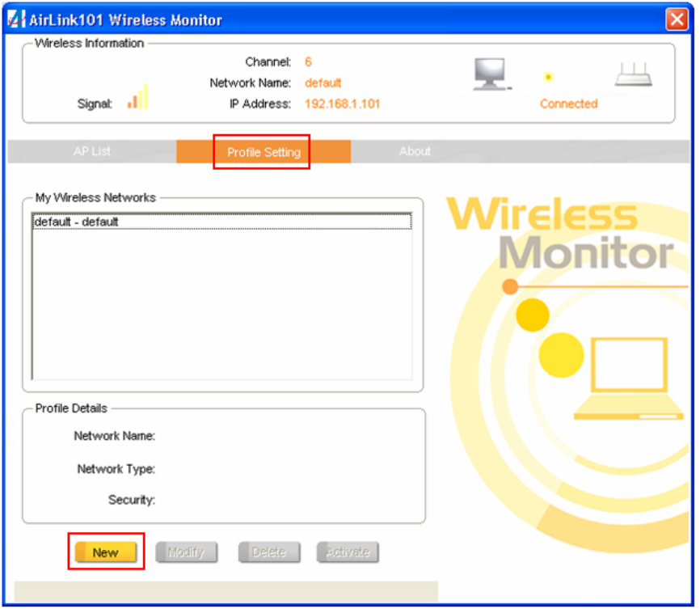Click the Network Type label in Profile Details

tap(116, 469)
